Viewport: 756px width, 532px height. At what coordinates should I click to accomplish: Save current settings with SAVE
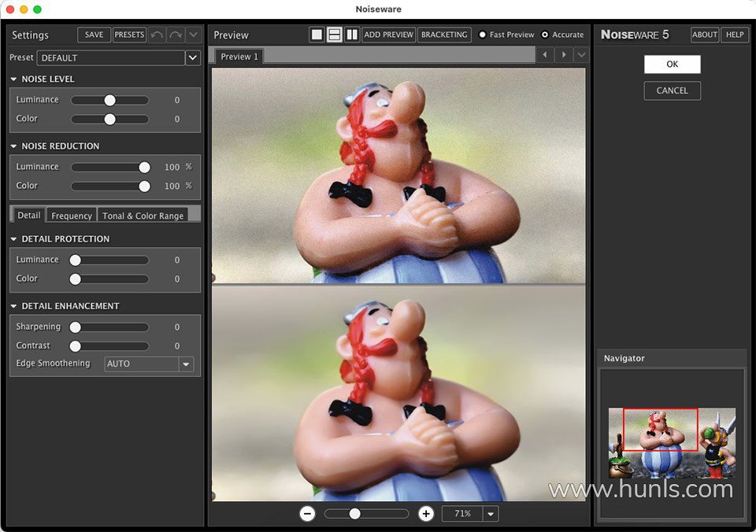(x=94, y=35)
